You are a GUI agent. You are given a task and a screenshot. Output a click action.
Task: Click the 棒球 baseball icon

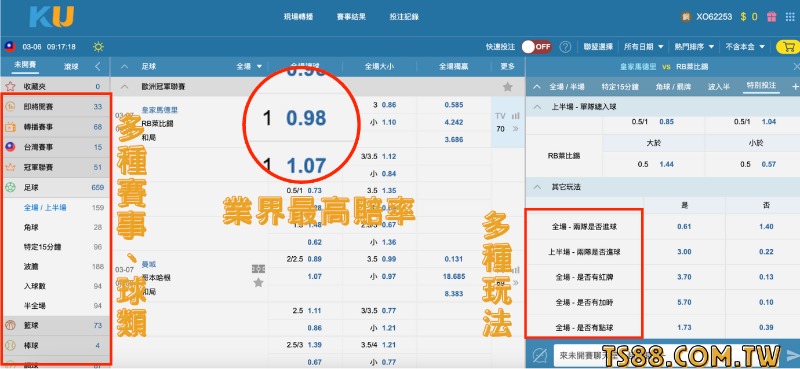10,346
